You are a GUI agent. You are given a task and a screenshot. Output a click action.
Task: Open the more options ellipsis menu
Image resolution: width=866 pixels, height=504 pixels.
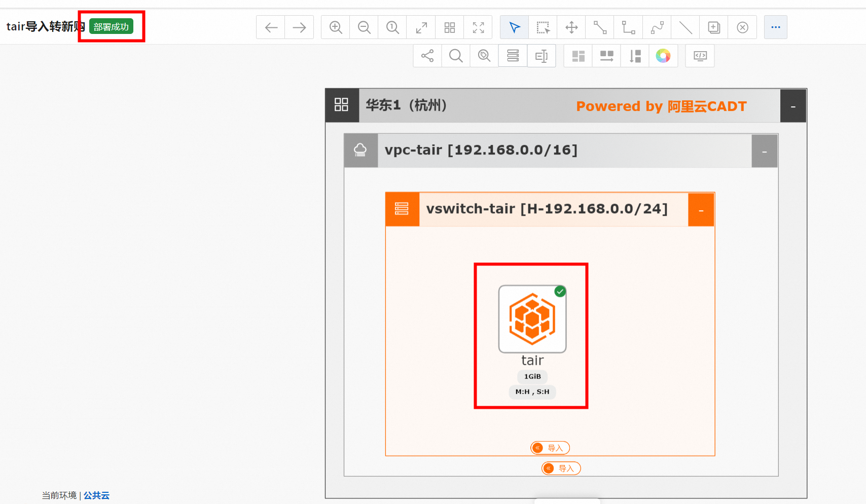pyautogui.click(x=776, y=27)
